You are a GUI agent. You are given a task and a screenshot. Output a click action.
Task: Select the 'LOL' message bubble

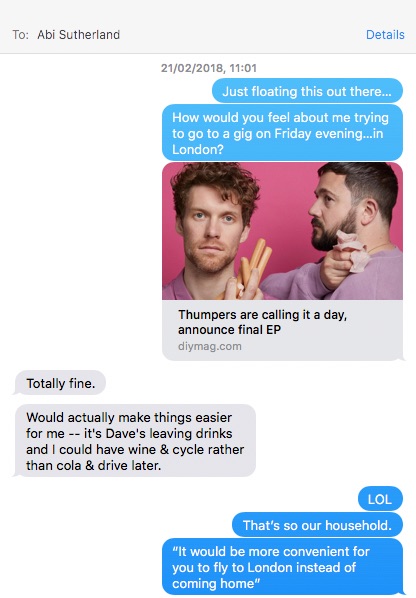(x=380, y=499)
